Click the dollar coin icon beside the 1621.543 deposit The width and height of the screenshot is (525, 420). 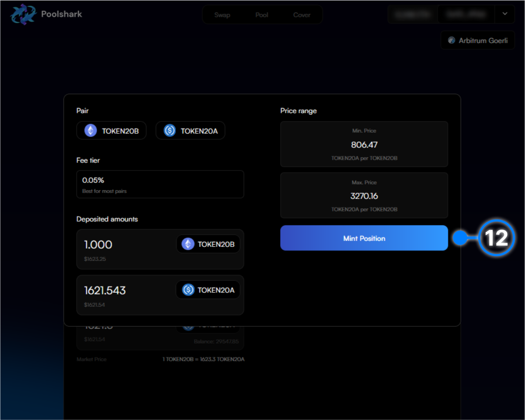[188, 290]
